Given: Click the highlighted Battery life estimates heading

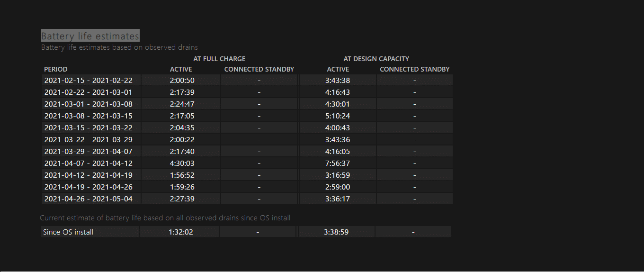Looking at the screenshot, I should (x=90, y=36).
